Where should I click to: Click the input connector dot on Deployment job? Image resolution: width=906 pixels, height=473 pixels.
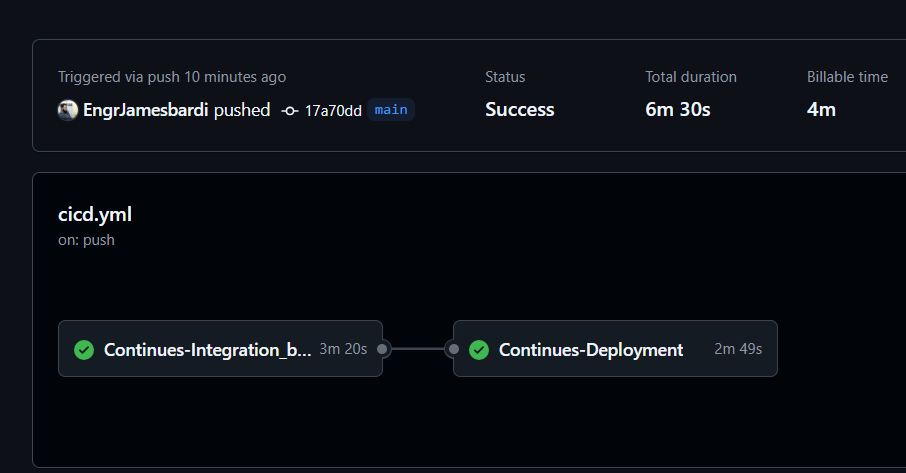click(x=454, y=349)
